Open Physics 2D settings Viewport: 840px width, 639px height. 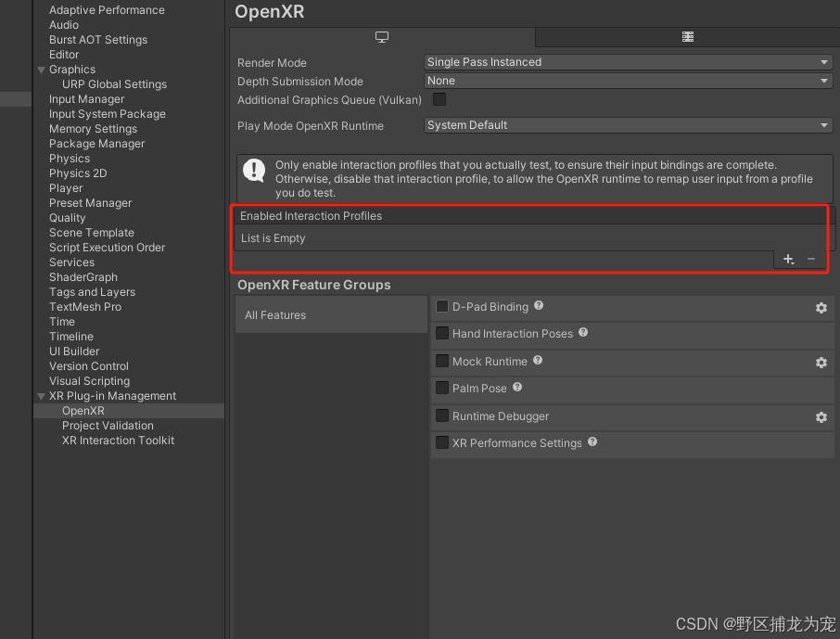point(78,173)
